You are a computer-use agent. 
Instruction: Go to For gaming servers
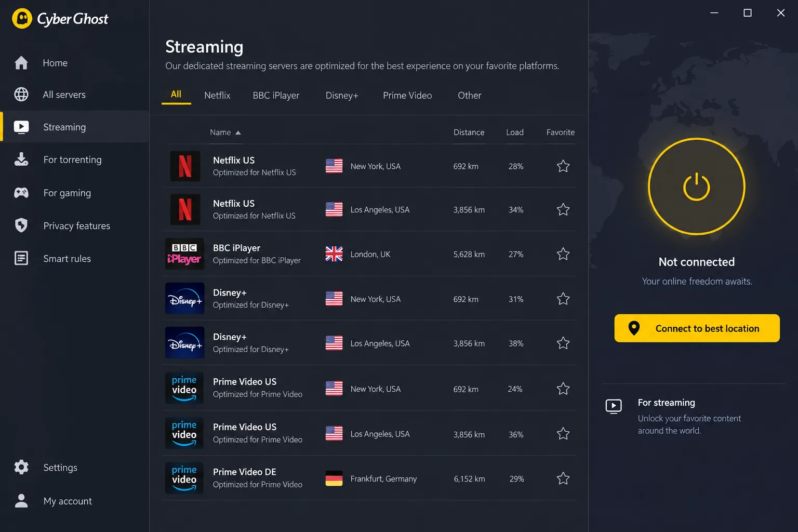coord(74,193)
